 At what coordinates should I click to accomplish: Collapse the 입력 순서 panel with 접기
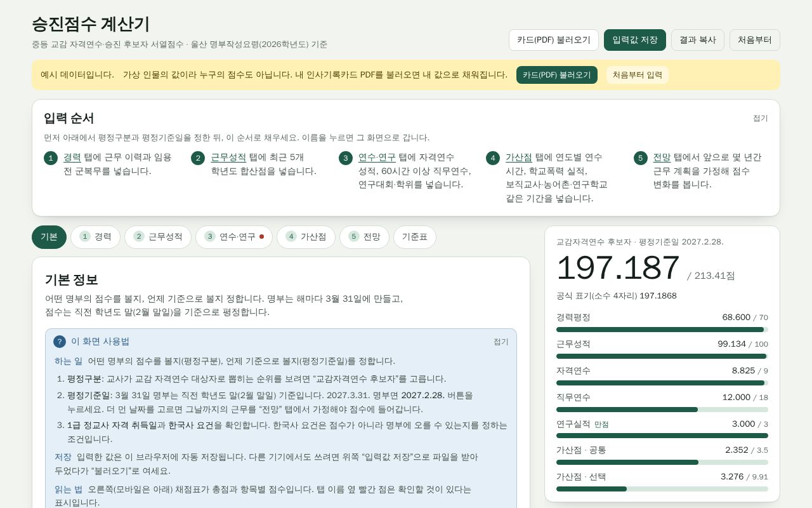(x=760, y=118)
